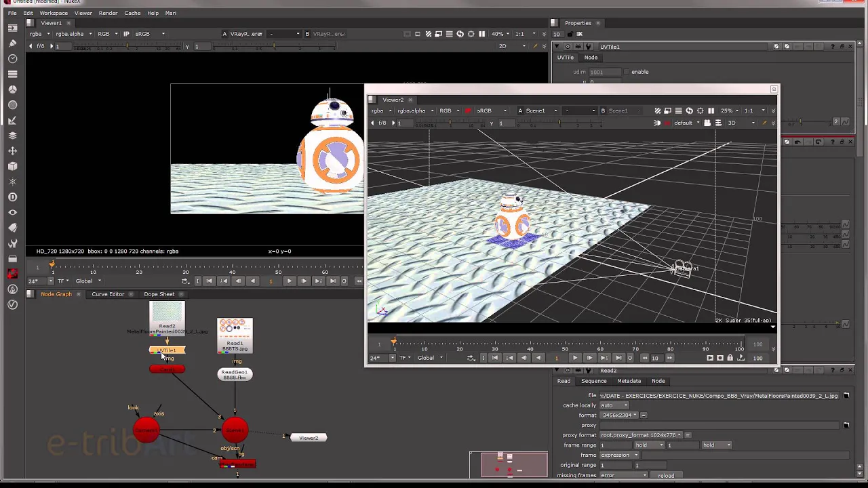Open the cache locally auto dropdown
868x488 pixels.
(x=614, y=405)
